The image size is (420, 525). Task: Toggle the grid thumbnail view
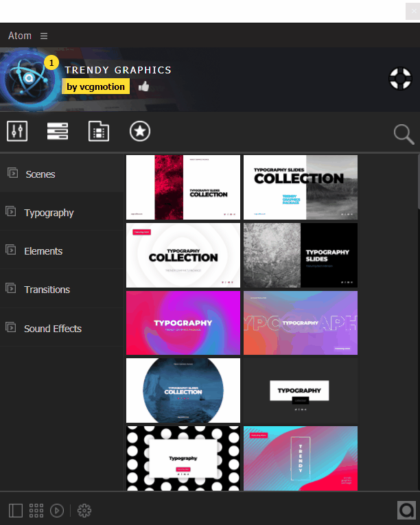36,511
